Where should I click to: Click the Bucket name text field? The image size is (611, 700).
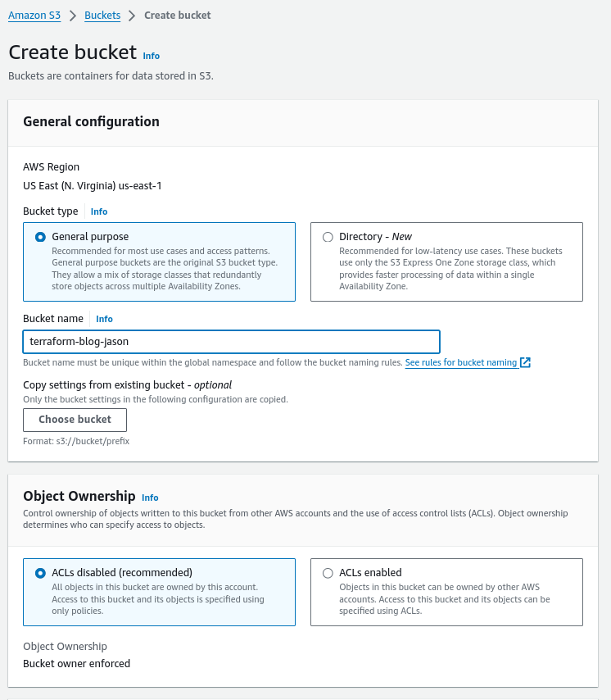pyautogui.click(x=232, y=342)
